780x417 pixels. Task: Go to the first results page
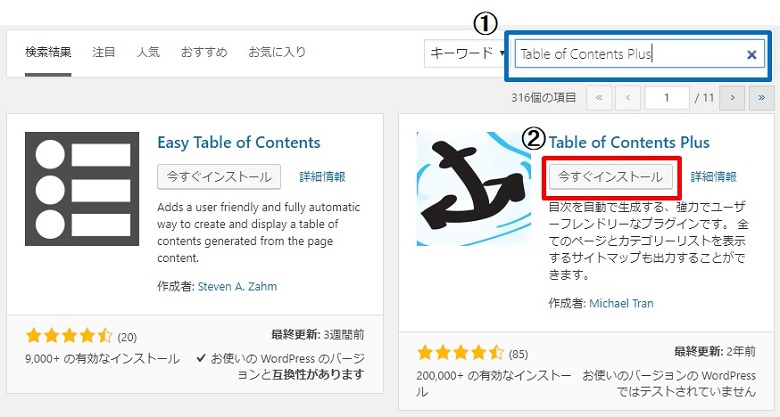pos(599,98)
